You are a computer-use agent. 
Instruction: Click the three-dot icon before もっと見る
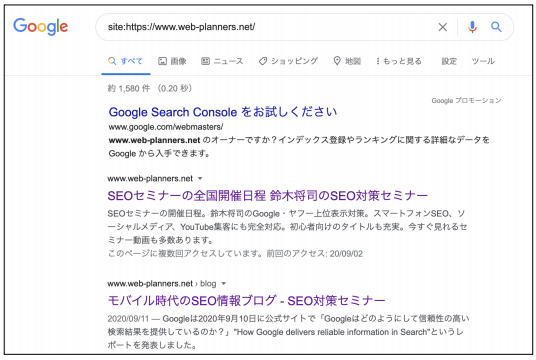click(x=378, y=61)
